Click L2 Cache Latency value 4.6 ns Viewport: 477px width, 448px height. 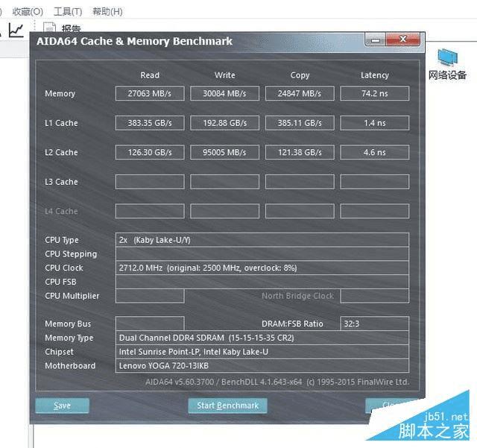tap(374, 152)
